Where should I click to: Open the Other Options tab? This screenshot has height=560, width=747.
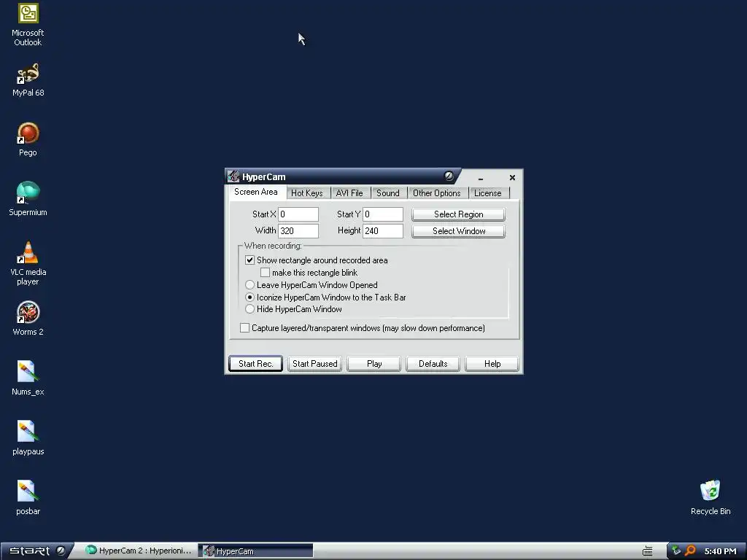(x=437, y=192)
